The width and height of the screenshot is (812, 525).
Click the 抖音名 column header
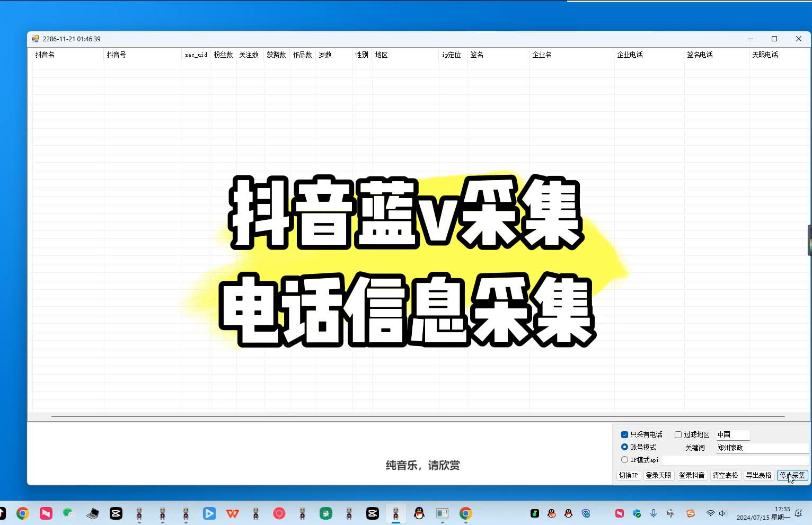point(68,55)
